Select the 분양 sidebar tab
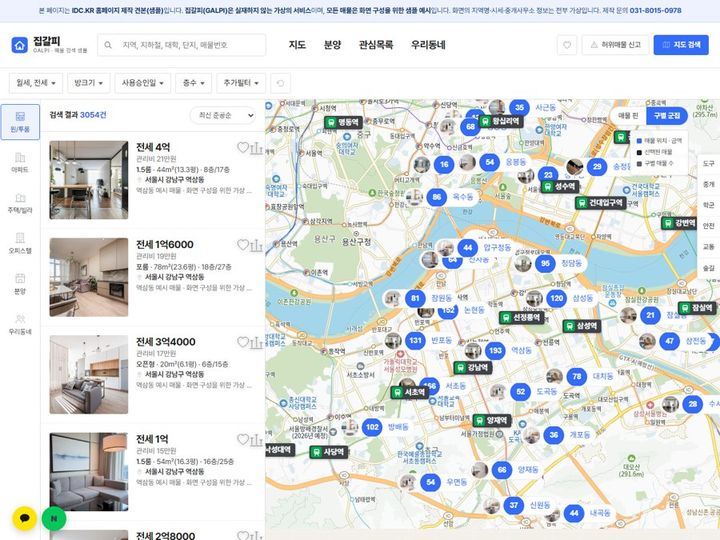The width and height of the screenshot is (720, 540). [20, 284]
